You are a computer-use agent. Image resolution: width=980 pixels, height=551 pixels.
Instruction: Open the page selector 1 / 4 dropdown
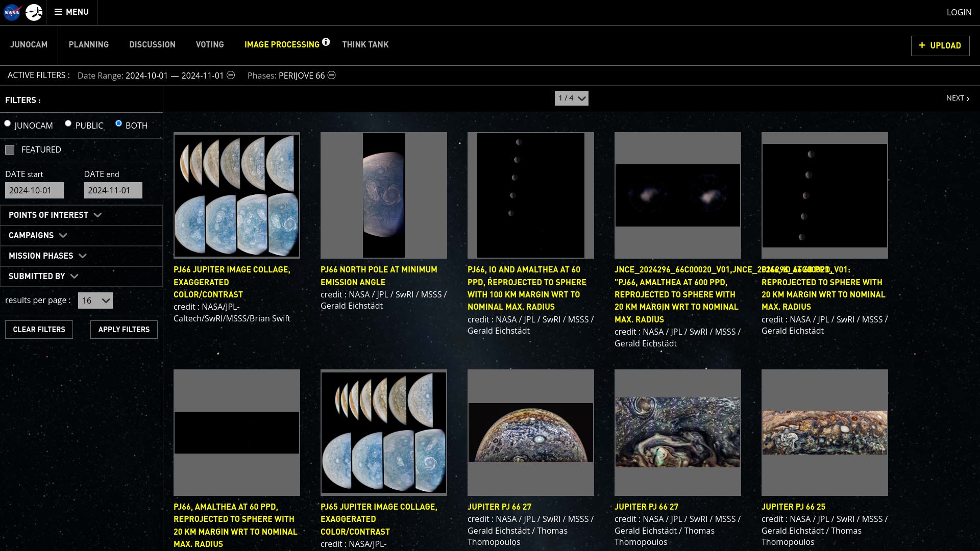(x=571, y=98)
